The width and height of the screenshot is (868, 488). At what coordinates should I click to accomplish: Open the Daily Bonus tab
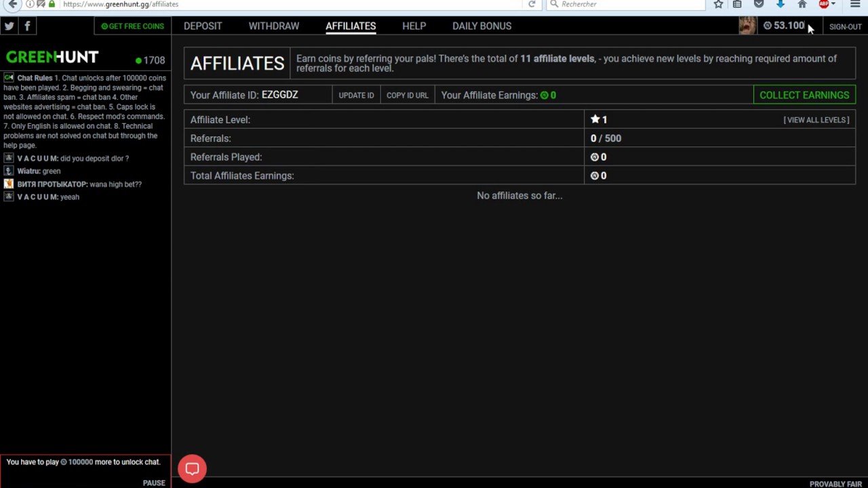click(x=482, y=26)
